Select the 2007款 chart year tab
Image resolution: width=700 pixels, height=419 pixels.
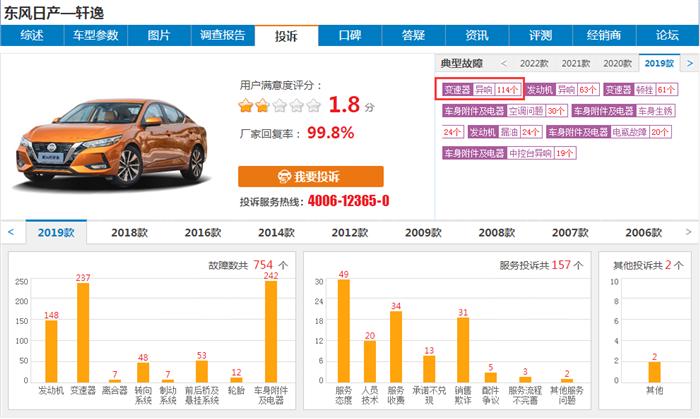click(x=570, y=232)
